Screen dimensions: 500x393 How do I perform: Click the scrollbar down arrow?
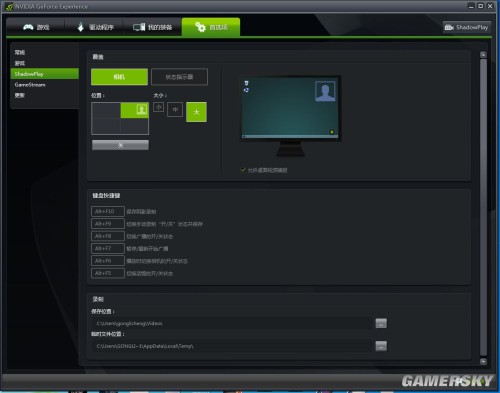click(483, 361)
